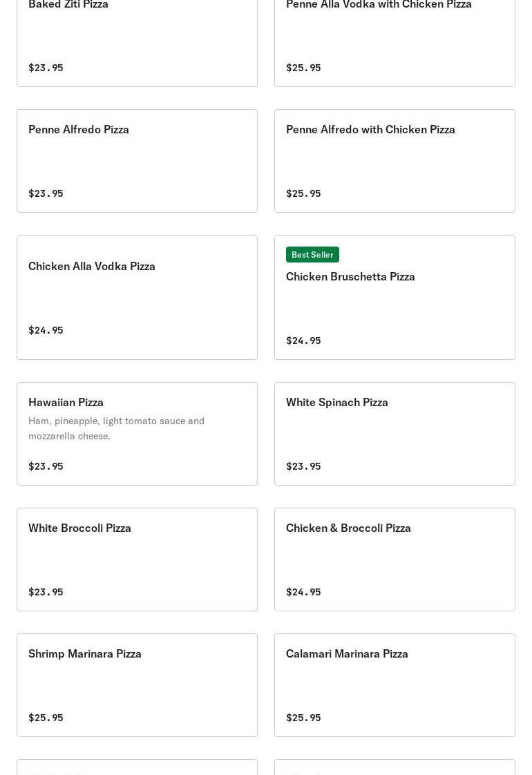Screen dimensions: 532x775
Task: Open Chicken Bruschetta Pizza item
Action: click(395, 298)
